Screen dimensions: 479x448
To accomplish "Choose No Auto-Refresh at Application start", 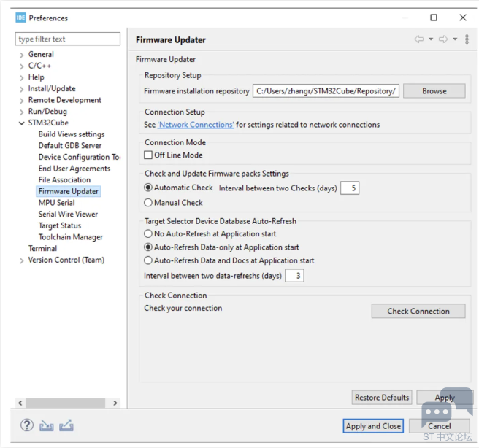I will click(148, 233).
